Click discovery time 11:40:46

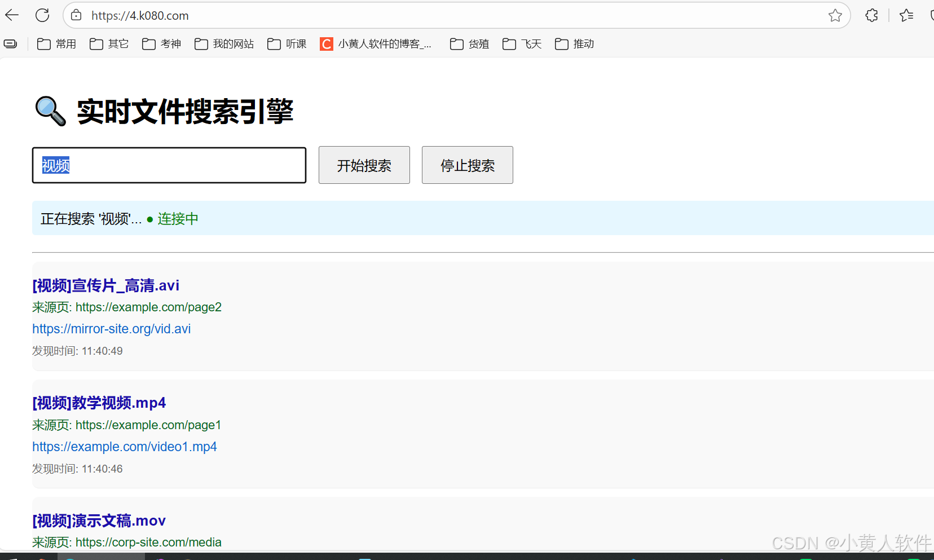point(102,469)
